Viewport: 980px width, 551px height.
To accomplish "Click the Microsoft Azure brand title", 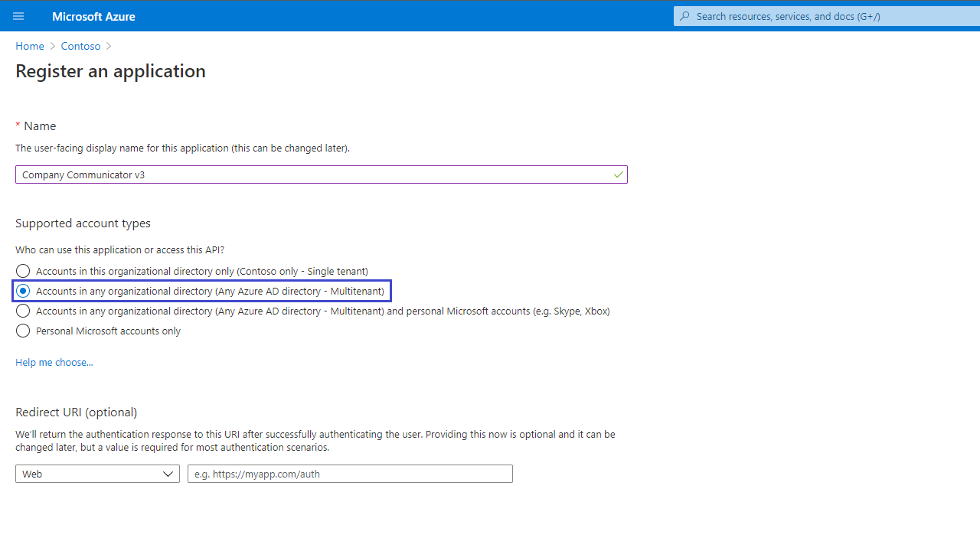I will (x=93, y=16).
